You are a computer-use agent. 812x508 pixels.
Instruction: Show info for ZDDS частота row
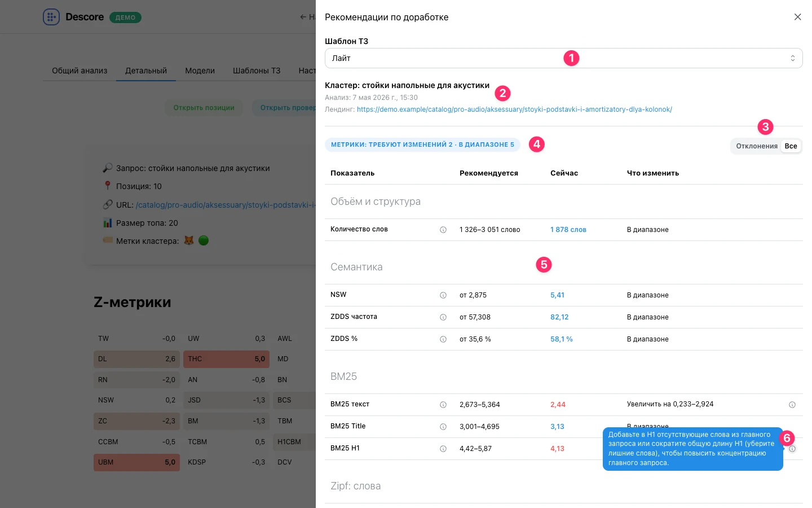click(443, 317)
